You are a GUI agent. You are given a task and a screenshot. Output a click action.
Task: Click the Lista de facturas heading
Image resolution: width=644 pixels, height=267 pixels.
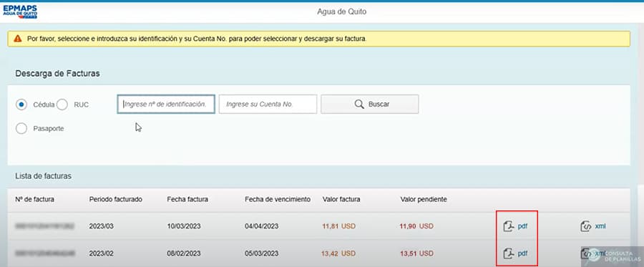point(43,176)
